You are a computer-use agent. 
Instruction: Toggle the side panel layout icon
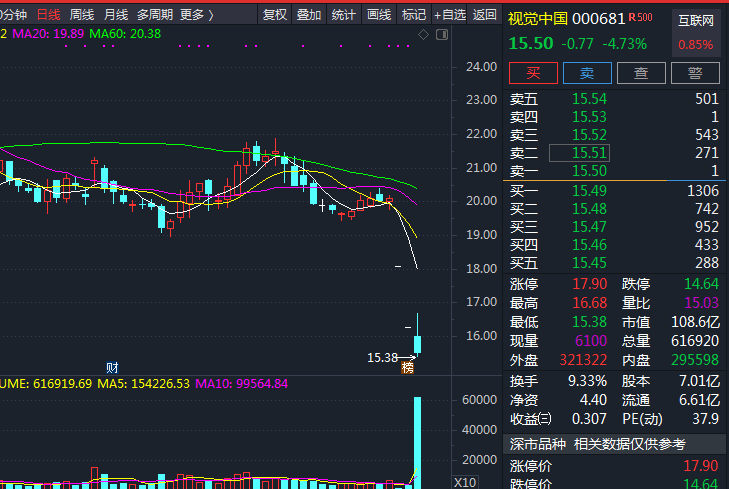point(442,34)
